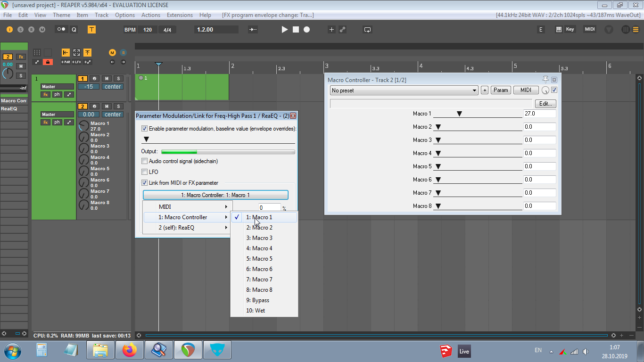
Task: Click the Q button in the toolbar
Action: [74, 29]
